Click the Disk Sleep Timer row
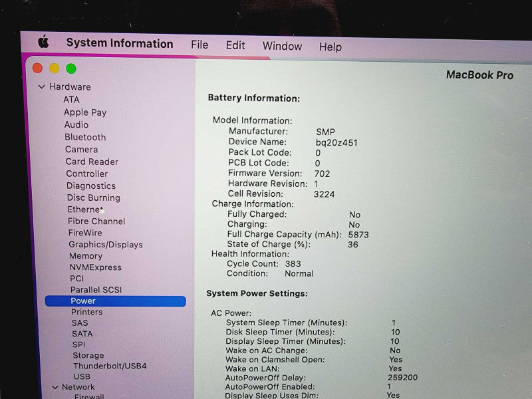This screenshot has width=532, height=399. 313,332
